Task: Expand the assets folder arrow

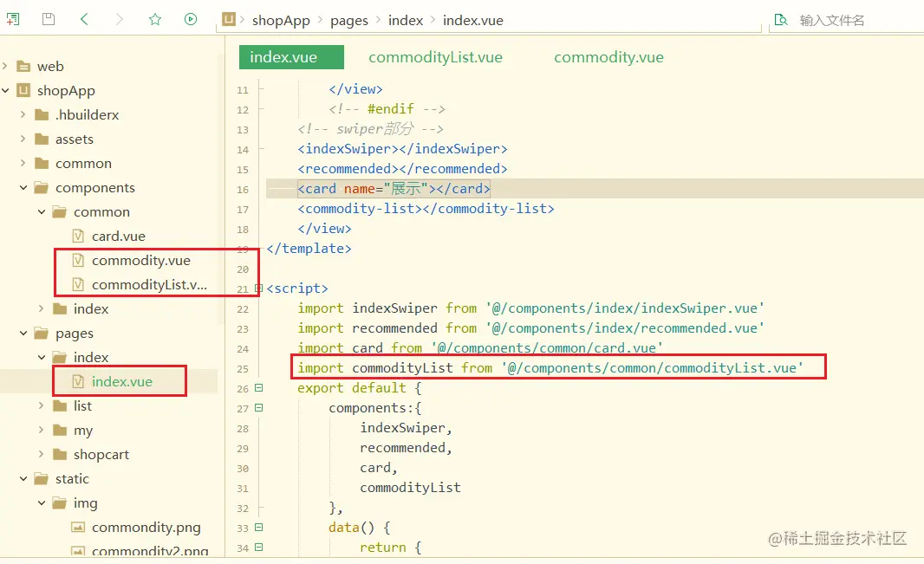Action: click(x=23, y=139)
